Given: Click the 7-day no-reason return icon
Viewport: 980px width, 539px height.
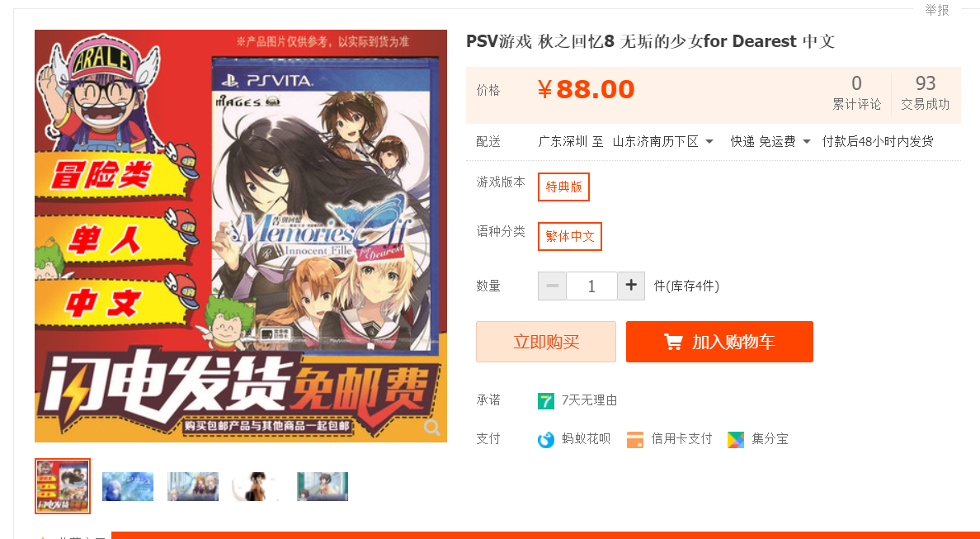Looking at the screenshot, I should point(545,401).
